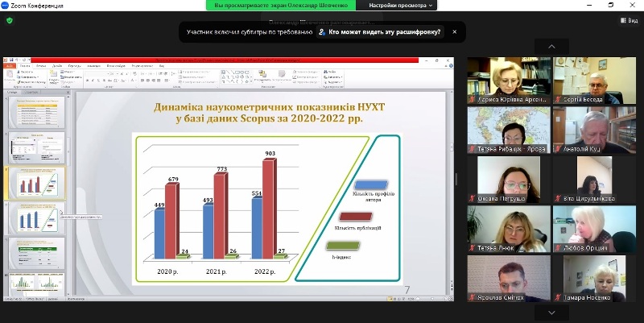Image resolution: width=644 pixels, height=323 pixels.
Task: Click the slide editing pane vertical scrollbar
Action: pyautogui.click(x=452, y=185)
